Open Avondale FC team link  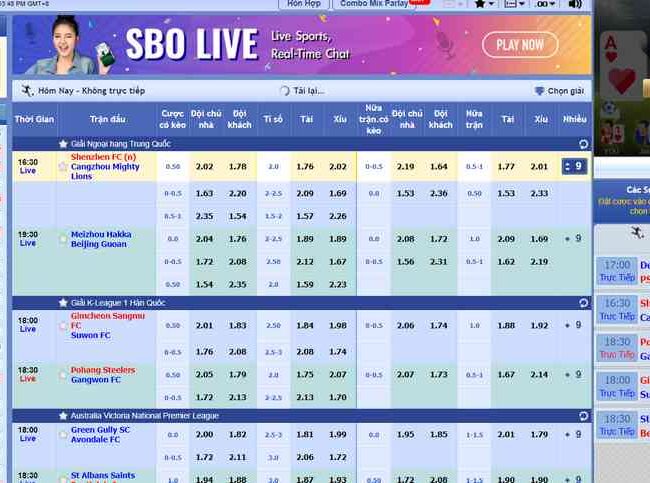pyautogui.click(x=95, y=439)
